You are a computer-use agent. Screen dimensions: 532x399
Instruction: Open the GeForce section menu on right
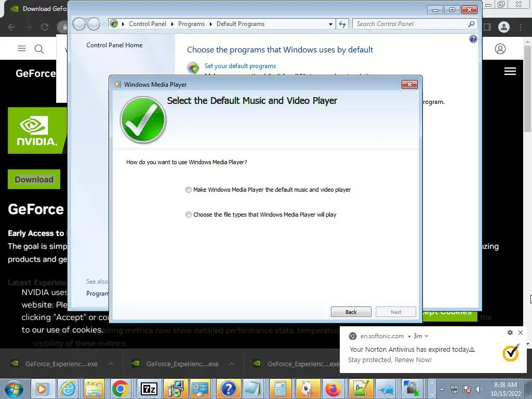(x=510, y=71)
